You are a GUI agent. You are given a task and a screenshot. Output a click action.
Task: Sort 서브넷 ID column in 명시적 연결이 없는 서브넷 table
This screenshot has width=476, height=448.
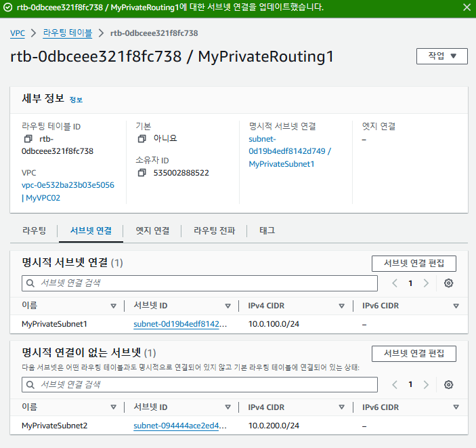[228, 407]
